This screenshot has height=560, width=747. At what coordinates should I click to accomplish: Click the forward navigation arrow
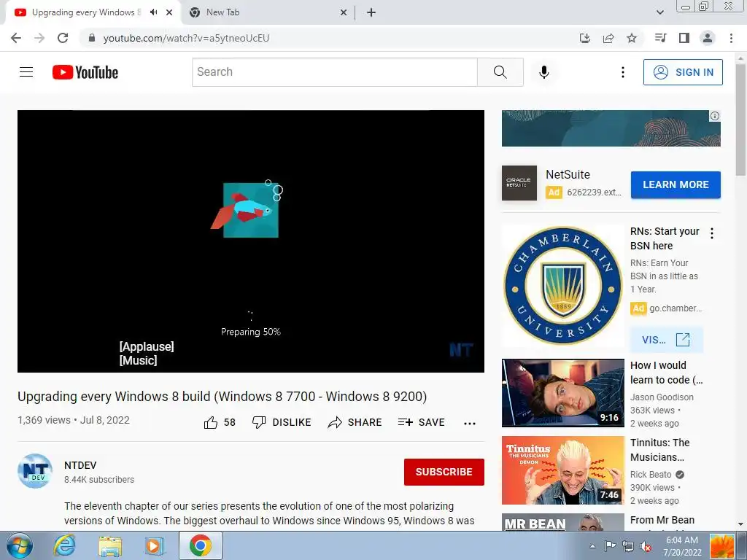pos(39,38)
